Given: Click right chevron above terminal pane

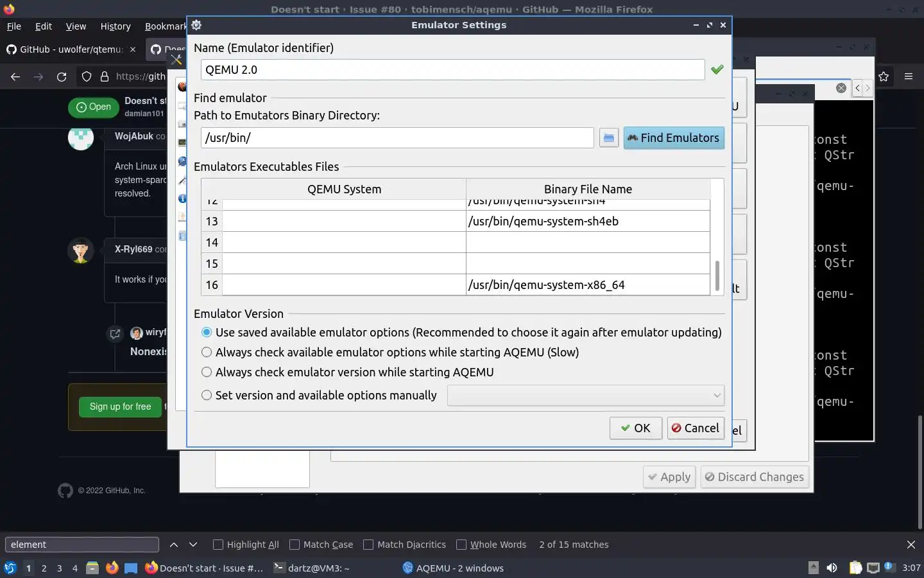Looking at the screenshot, I should tap(868, 88).
